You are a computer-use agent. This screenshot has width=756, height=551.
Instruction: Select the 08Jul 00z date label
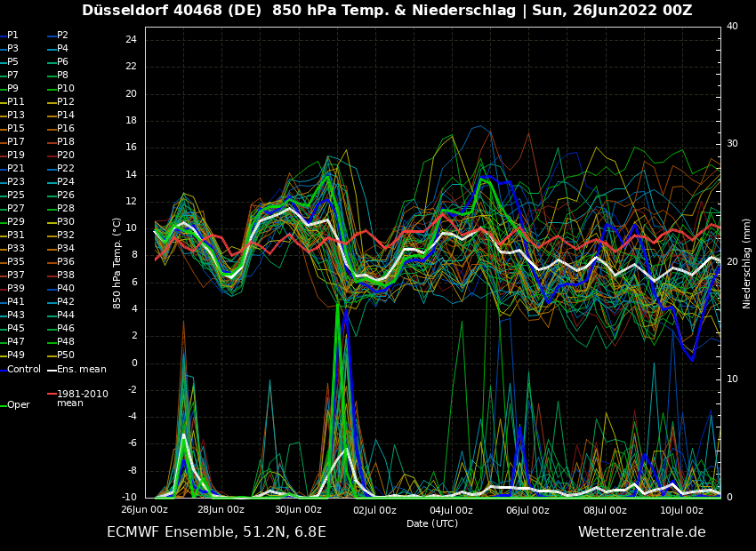click(x=605, y=510)
